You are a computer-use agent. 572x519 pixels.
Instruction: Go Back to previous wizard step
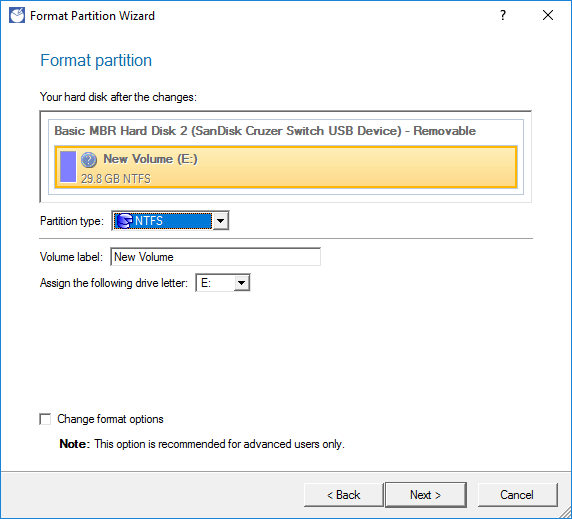click(344, 495)
